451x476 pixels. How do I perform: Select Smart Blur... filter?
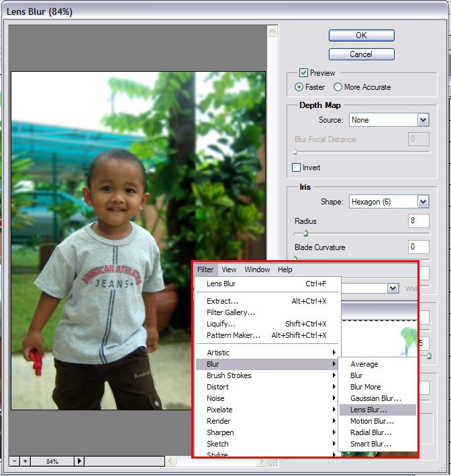378,444
